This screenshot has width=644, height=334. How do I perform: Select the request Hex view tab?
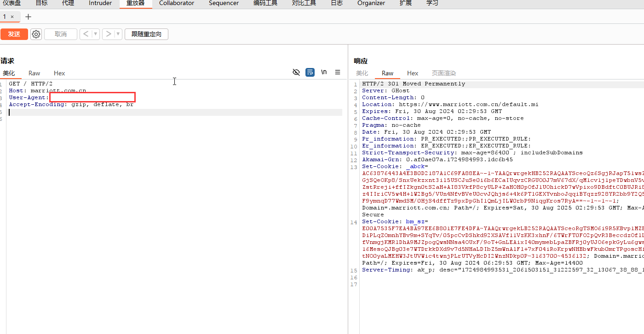[59, 73]
